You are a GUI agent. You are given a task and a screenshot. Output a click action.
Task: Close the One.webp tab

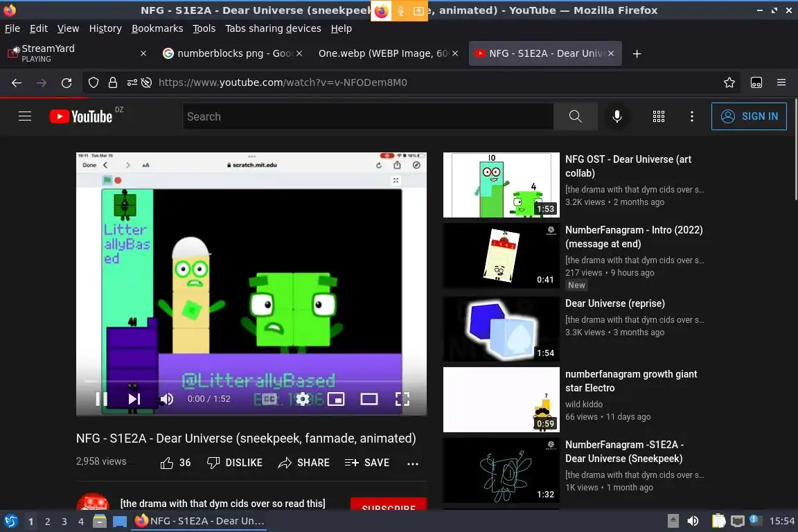point(455,53)
